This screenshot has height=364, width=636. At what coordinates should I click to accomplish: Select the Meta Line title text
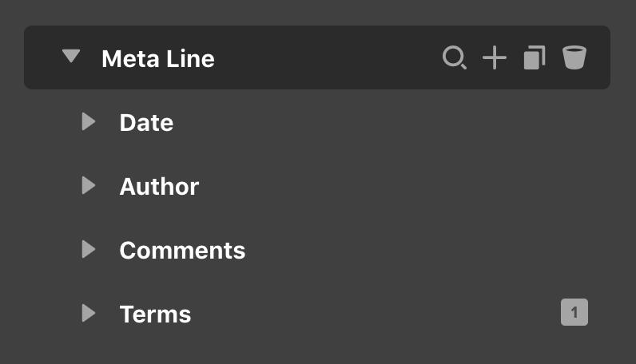coord(158,59)
